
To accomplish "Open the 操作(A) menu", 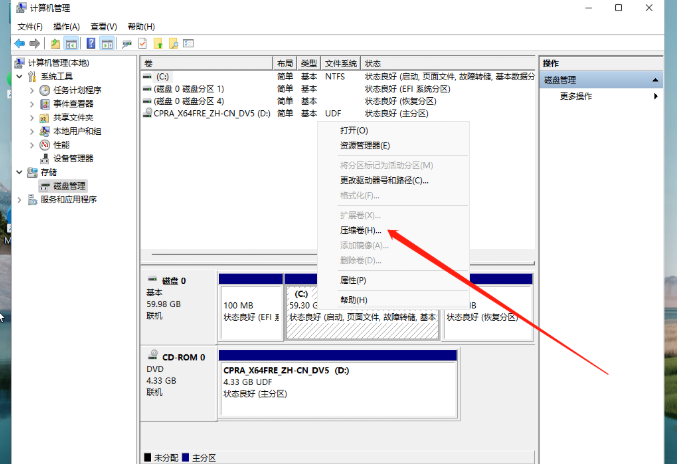I will (x=66, y=25).
